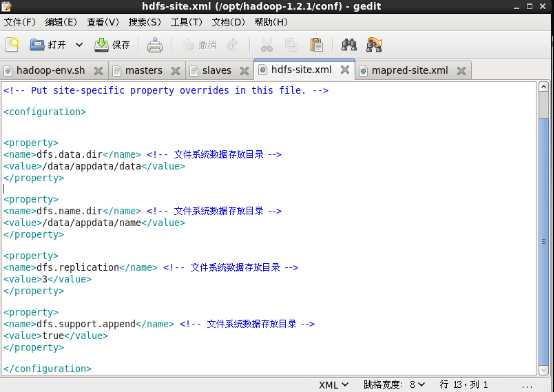Switch to the hadoop-env.sh tab
Viewport: 554px width, 392px height.
click(x=51, y=70)
